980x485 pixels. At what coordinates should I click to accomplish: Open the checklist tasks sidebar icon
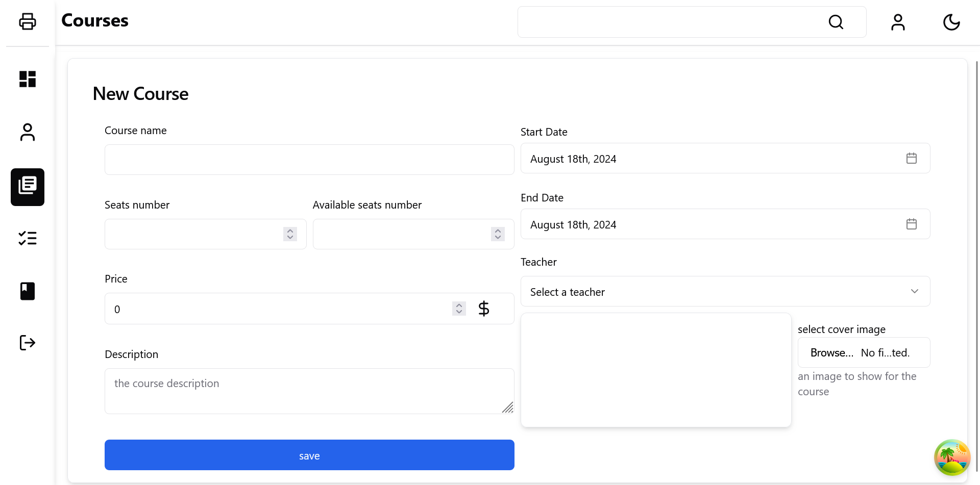[x=28, y=238]
